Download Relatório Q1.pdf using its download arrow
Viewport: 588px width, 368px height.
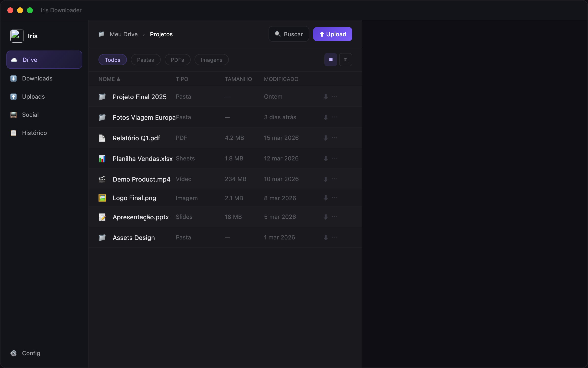pos(325,138)
